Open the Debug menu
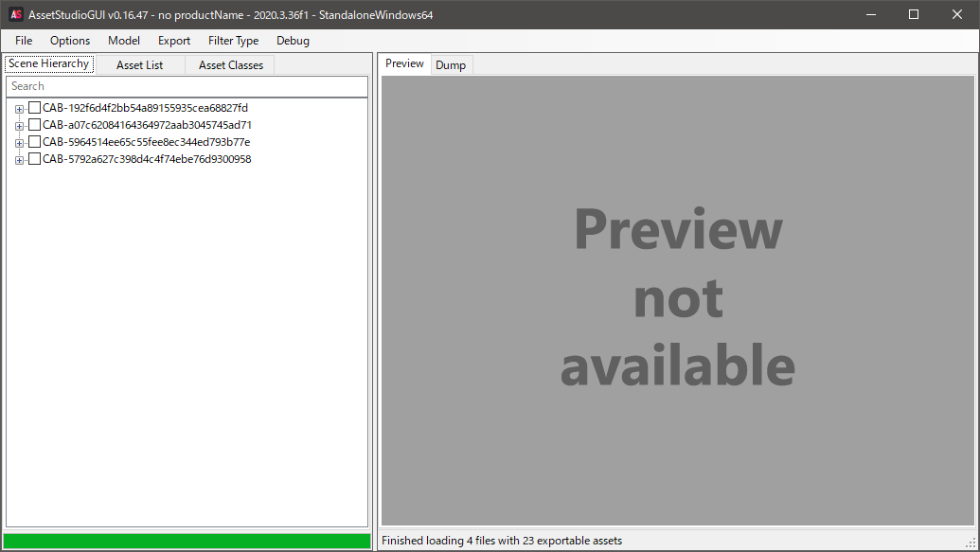This screenshot has width=980, height=552. [x=293, y=41]
